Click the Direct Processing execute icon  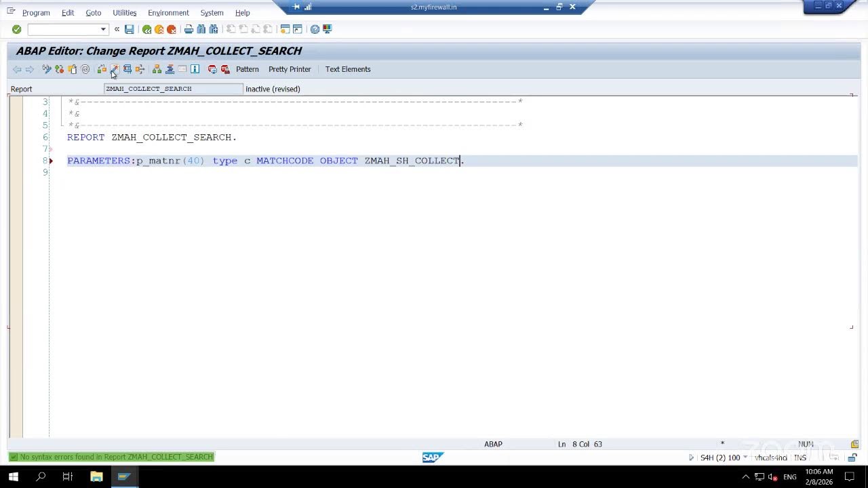pyautogui.click(x=127, y=69)
